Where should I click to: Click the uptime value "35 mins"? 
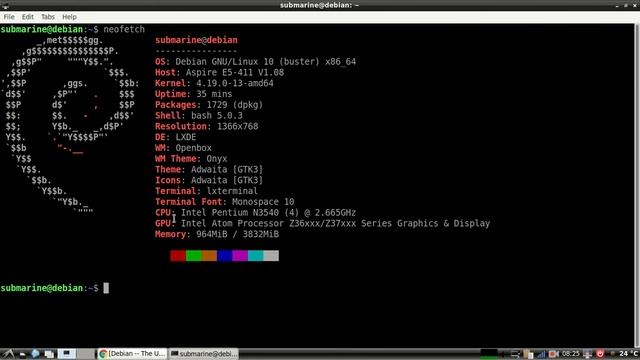pyautogui.click(x=214, y=94)
